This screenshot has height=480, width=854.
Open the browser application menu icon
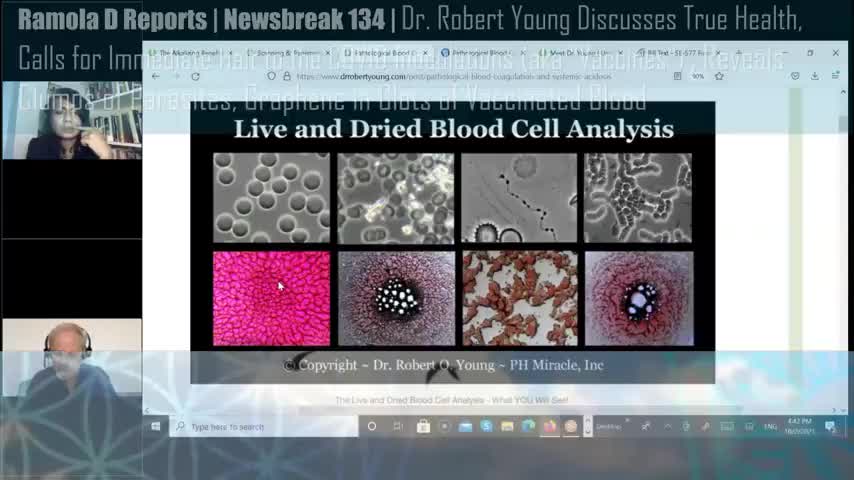[835, 77]
